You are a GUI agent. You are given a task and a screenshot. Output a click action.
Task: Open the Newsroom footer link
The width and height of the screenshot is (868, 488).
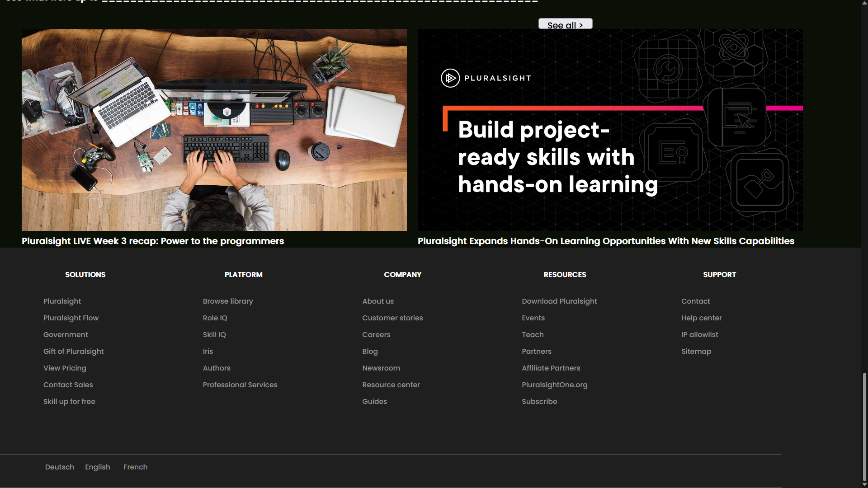pos(381,368)
